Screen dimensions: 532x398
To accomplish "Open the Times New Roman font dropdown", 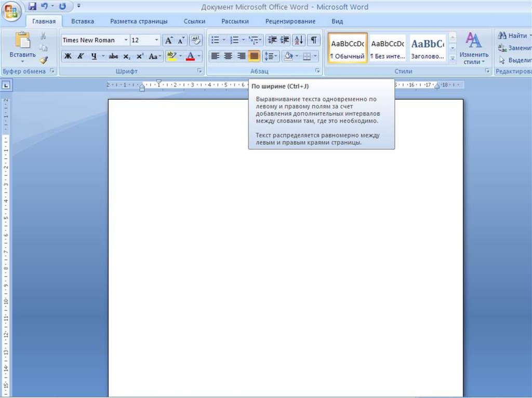I will pos(126,40).
